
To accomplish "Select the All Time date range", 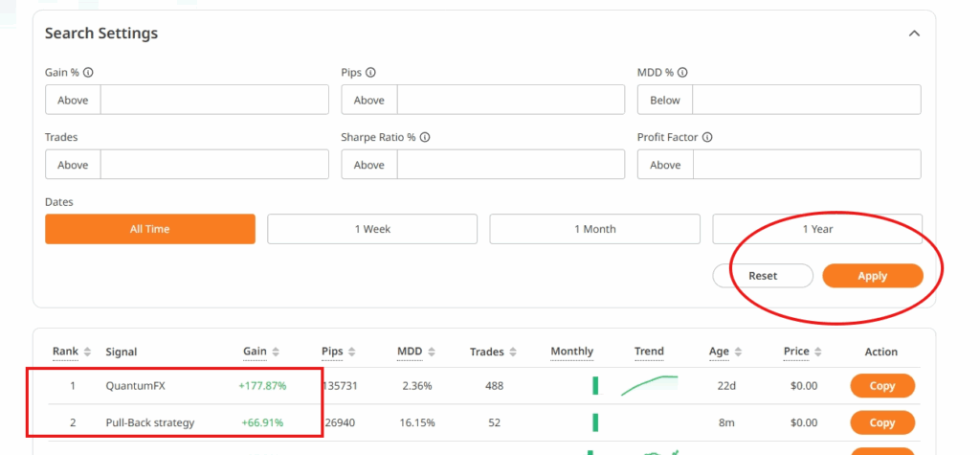I will 150,229.
